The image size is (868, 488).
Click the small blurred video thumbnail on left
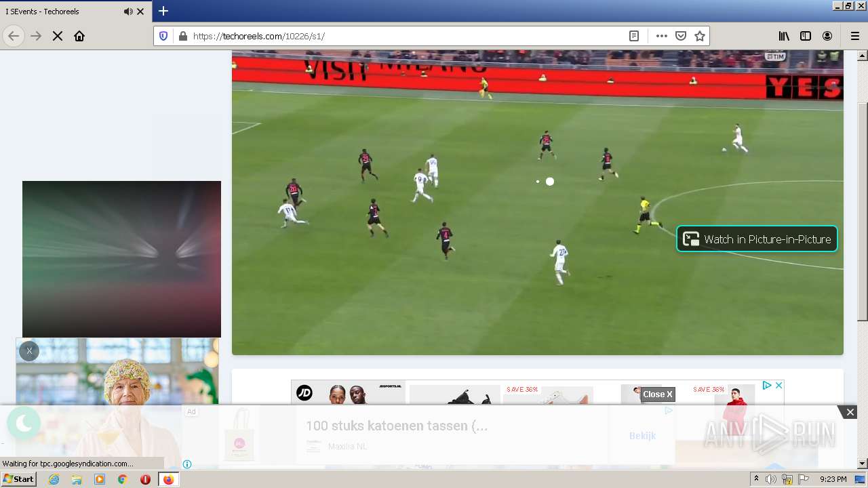coord(121,259)
